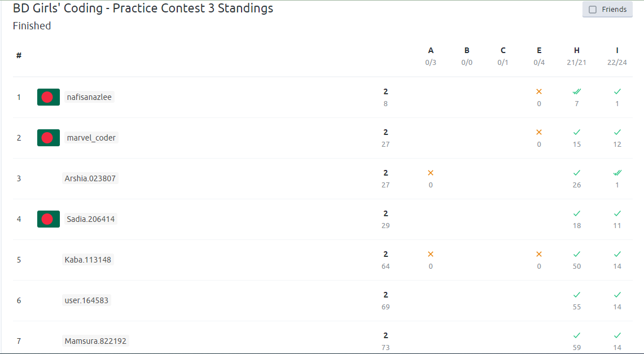
Task: Open nafisanazlee's user profile
Action: [x=89, y=97]
